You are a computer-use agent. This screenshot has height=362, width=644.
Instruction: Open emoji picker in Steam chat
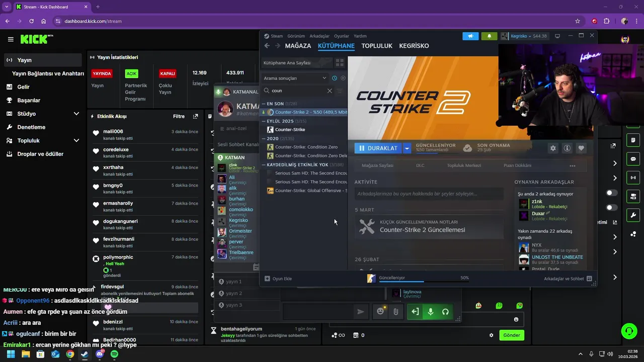tap(380, 312)
